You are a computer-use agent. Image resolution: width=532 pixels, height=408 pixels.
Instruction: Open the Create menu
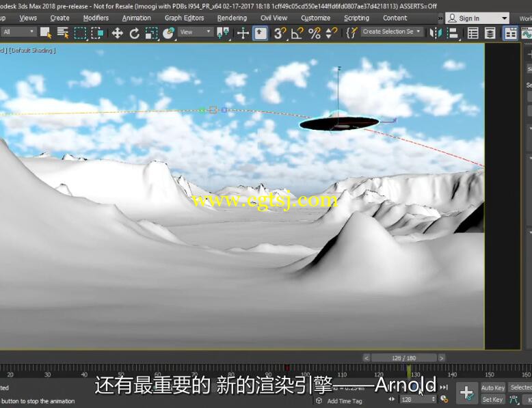click(x=59, y=18)
